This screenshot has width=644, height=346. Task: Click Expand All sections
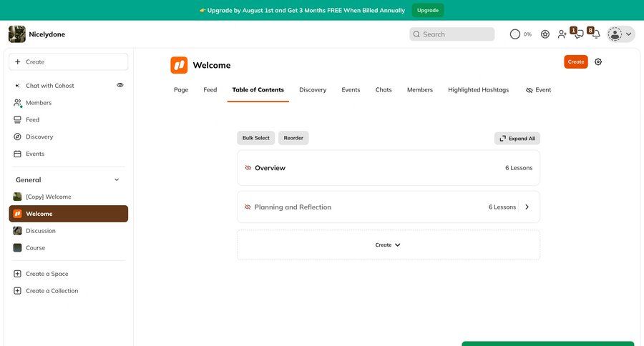(x=517, y=138)
